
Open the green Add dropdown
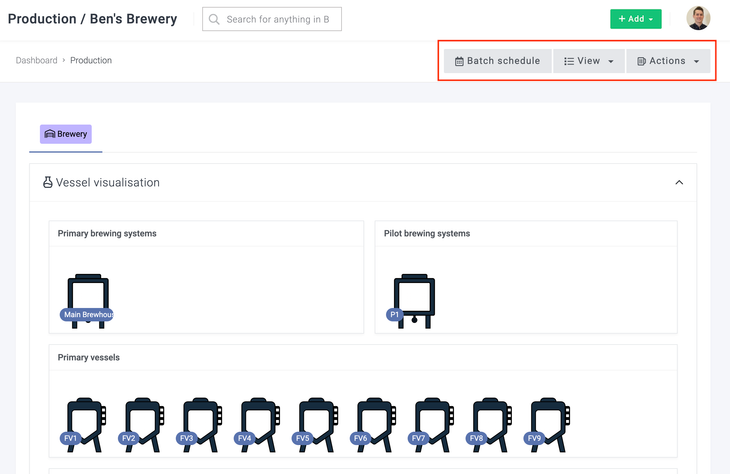[x=635, y=19]
